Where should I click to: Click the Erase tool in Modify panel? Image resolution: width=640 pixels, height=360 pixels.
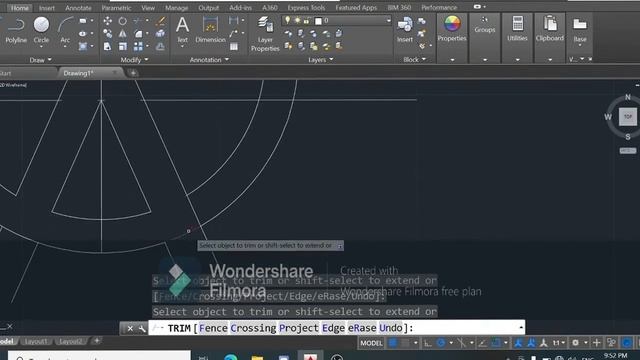(x=161, y=21)
